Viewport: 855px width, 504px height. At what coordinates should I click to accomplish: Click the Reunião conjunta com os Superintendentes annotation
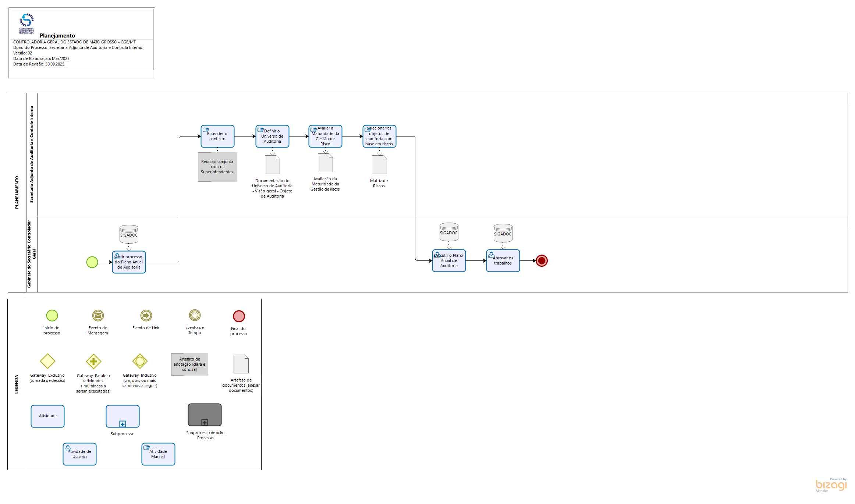217,167
